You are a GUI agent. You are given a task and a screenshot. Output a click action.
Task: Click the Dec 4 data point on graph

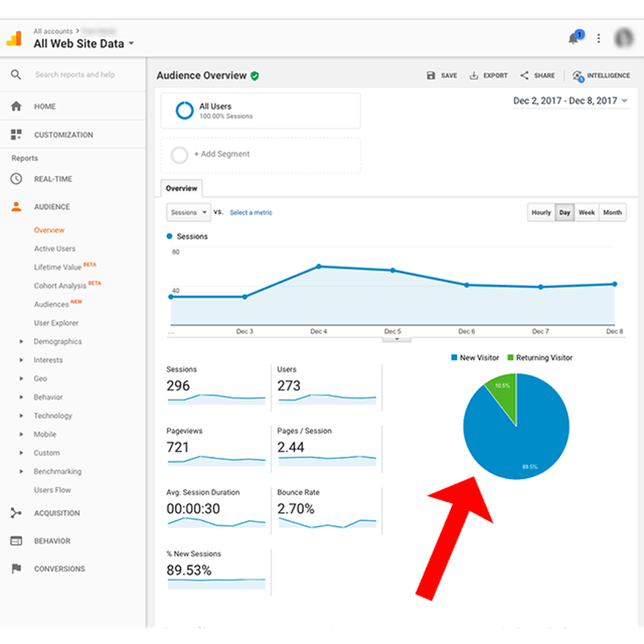pyautogui.click(x=319, y=266)
